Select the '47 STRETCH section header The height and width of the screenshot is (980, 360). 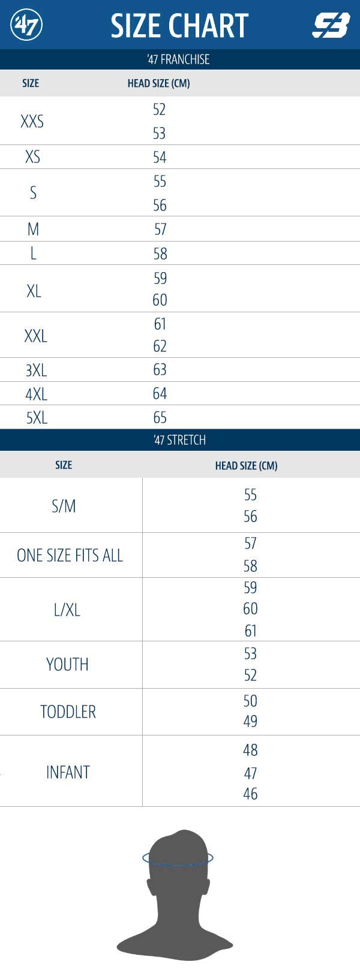pos(179,440)
